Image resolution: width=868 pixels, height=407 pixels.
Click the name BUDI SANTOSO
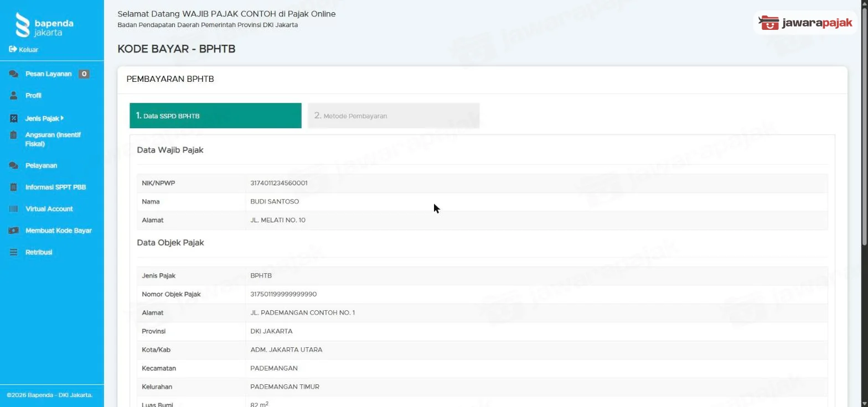point(275,202)
